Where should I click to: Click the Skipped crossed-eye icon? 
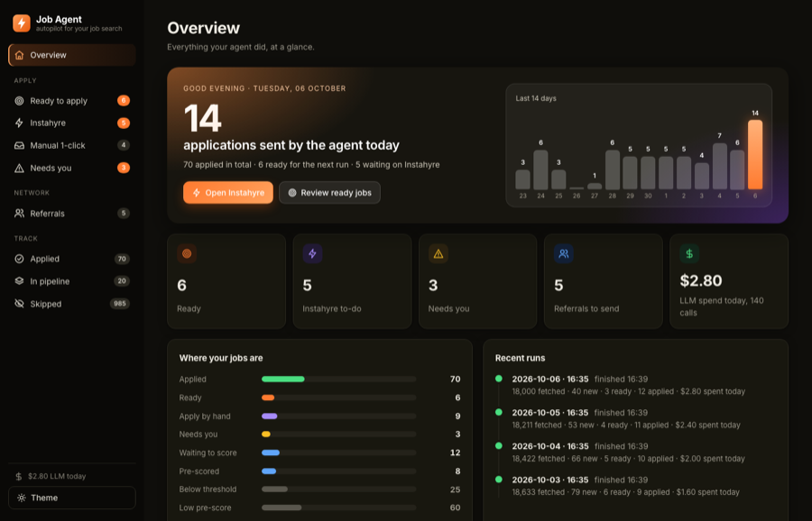click(19, 304)
